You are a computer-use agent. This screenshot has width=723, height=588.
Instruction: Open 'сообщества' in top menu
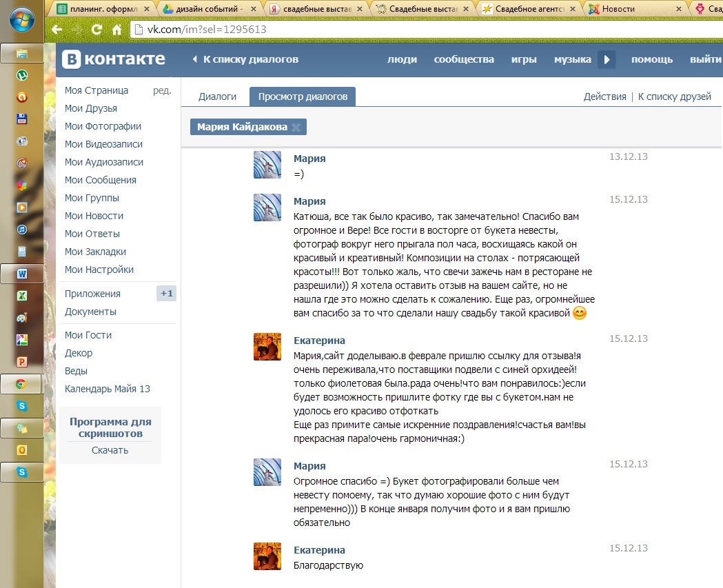coord(464,59)
